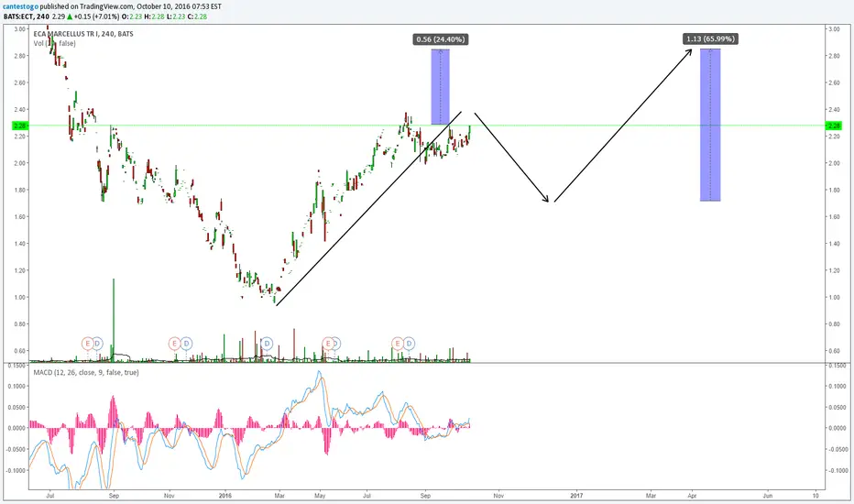The image size is (854, 504).
Task: Click the dividend marker nearest May 2016
Action: 336,344
